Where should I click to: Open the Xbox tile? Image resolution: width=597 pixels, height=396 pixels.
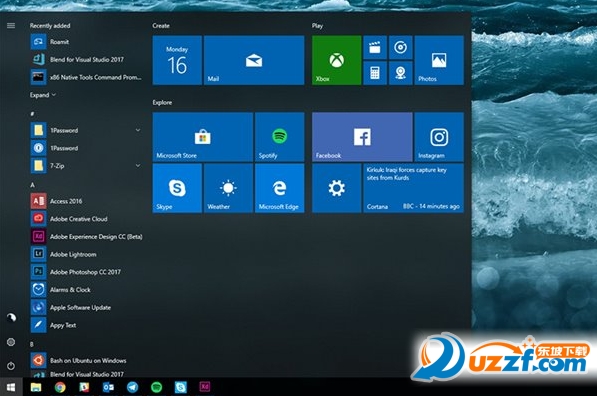[x=337, y=60]
